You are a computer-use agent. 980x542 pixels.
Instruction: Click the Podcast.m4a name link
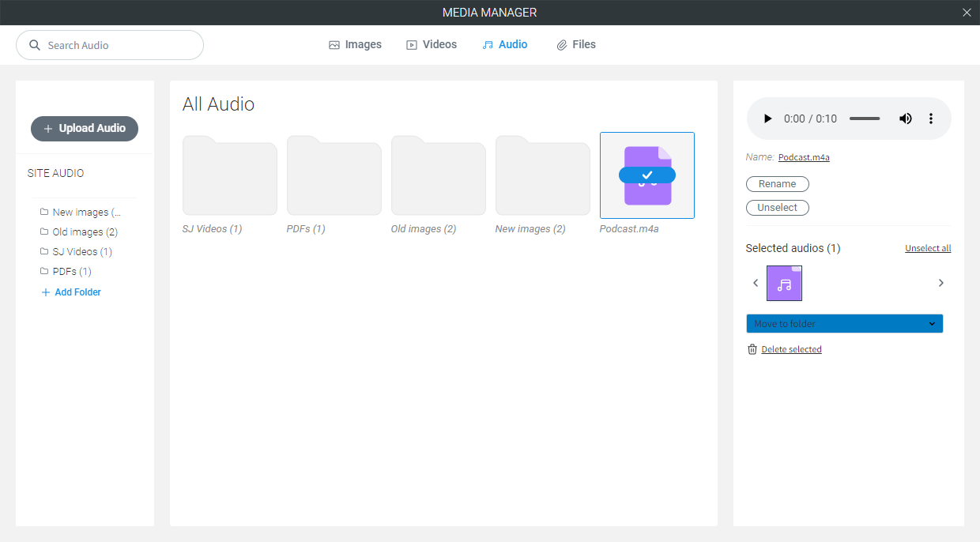[804, 157]
